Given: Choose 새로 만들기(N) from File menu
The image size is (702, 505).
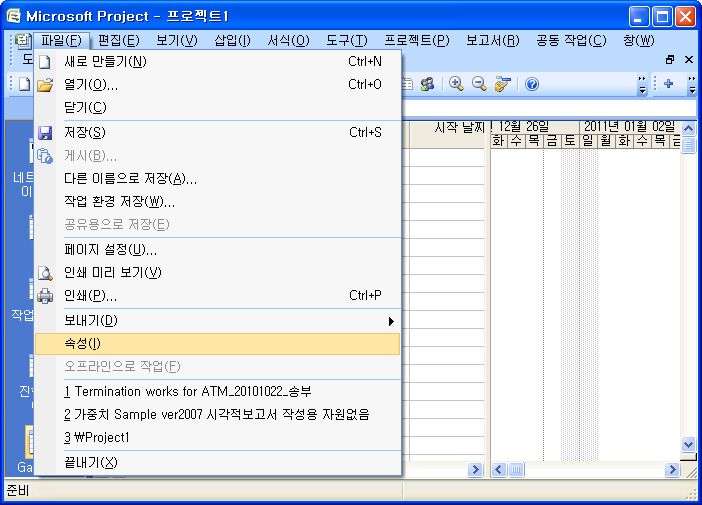Looking at the screenshot, I should [218, 61].
